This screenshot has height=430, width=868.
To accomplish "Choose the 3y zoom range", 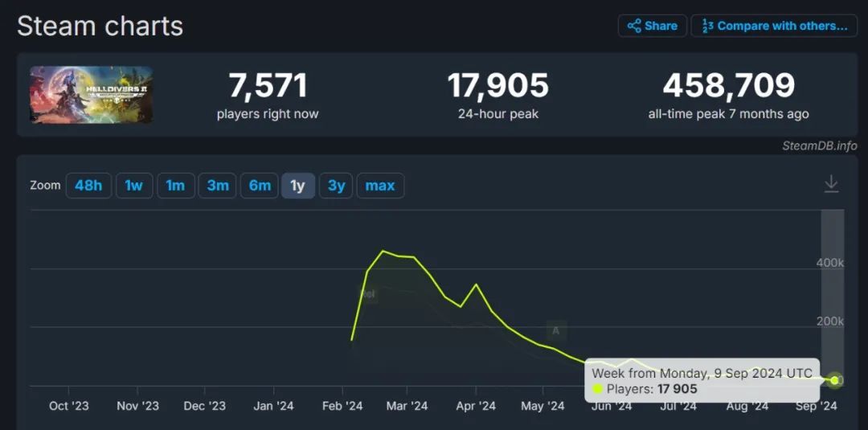I will (336, 186).
